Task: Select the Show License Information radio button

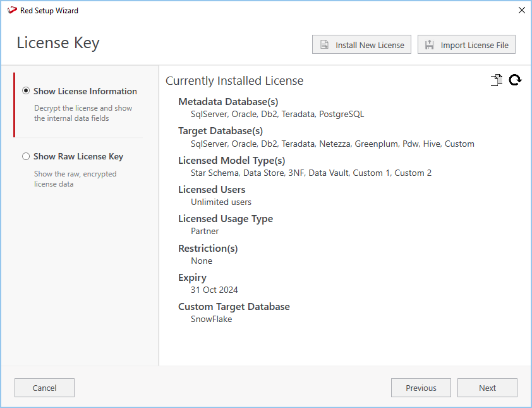Action: coord(26,91)
